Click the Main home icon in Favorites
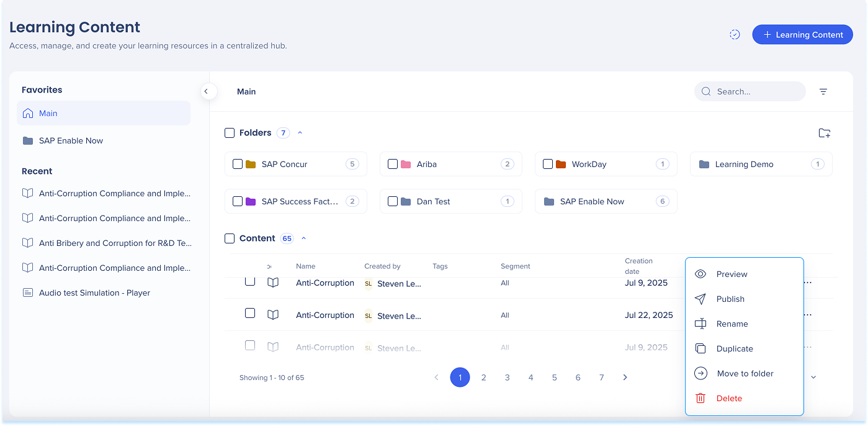This screenshot has height=426, width=868. 28,114
